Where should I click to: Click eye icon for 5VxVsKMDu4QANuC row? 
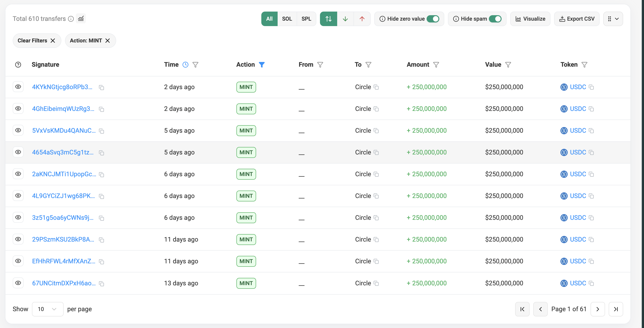(18, 130)
